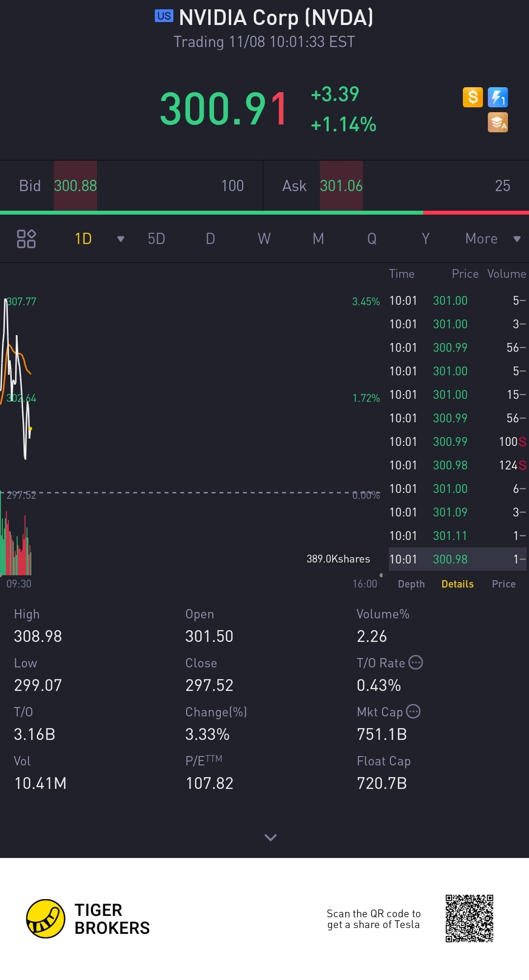Screen dimensions: 529x980
Task: Open T/O Rate info bubble
Action: pos(415,662)
